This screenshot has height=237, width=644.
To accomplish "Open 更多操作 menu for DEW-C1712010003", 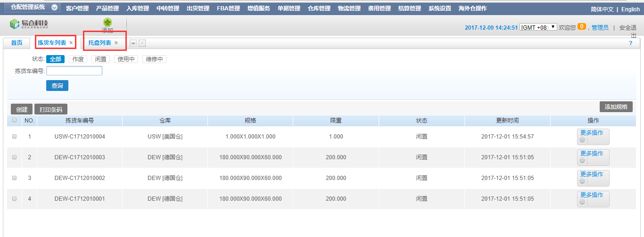I will coord(593,158).
